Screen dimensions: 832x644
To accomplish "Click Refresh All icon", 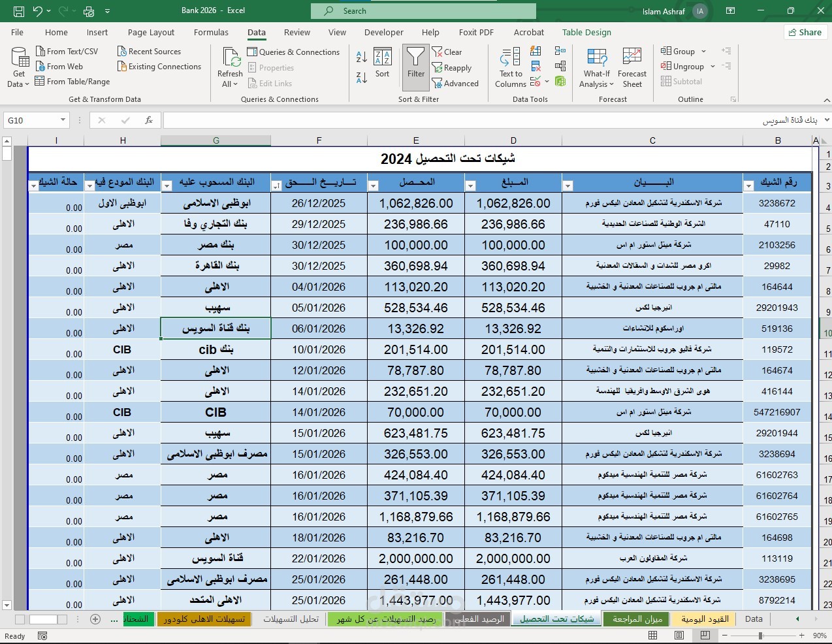I will (231, 57).
